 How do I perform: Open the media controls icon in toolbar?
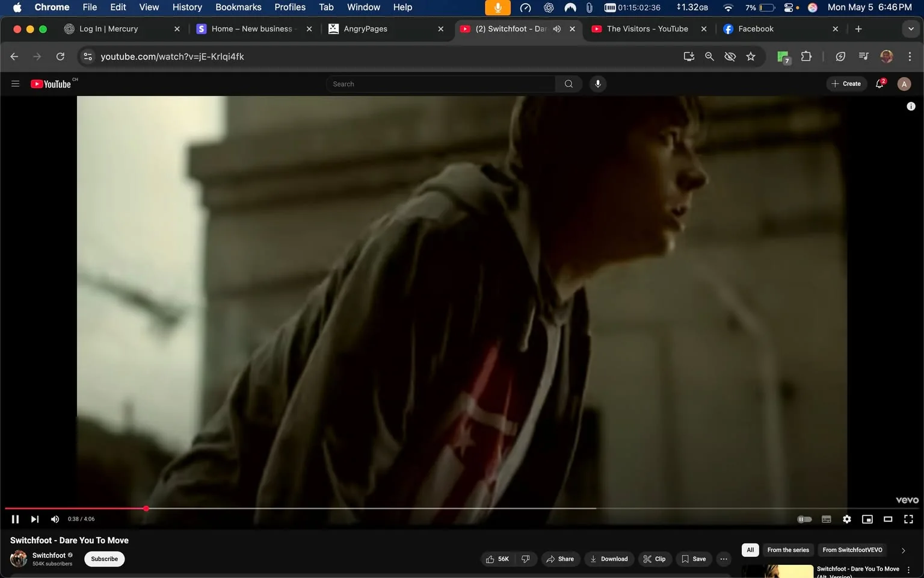click(x=864, y=57)
